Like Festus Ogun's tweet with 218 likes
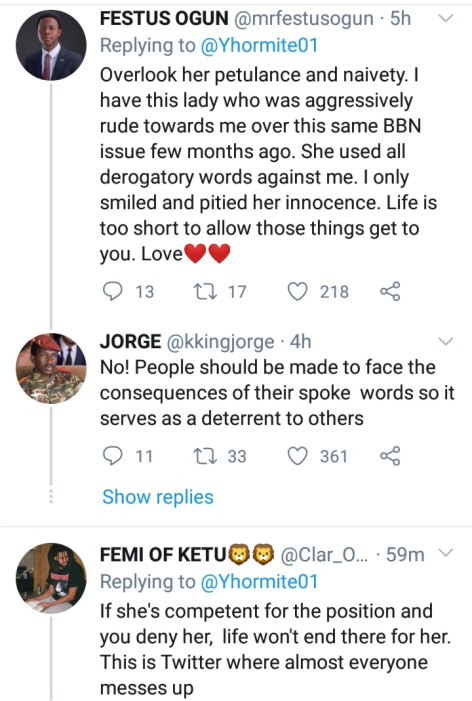The height and width of the screenshot is (701, 472). point(297,291)
